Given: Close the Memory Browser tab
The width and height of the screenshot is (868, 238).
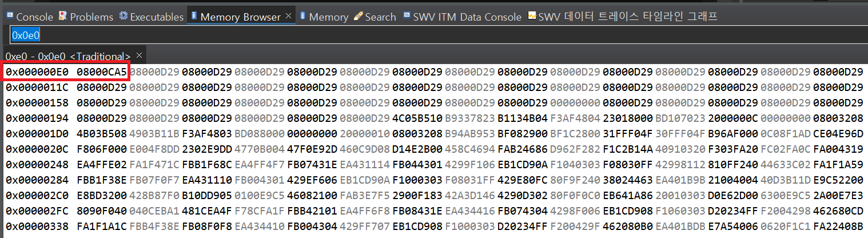Looking at the screenshot, I should coord(289,17).
